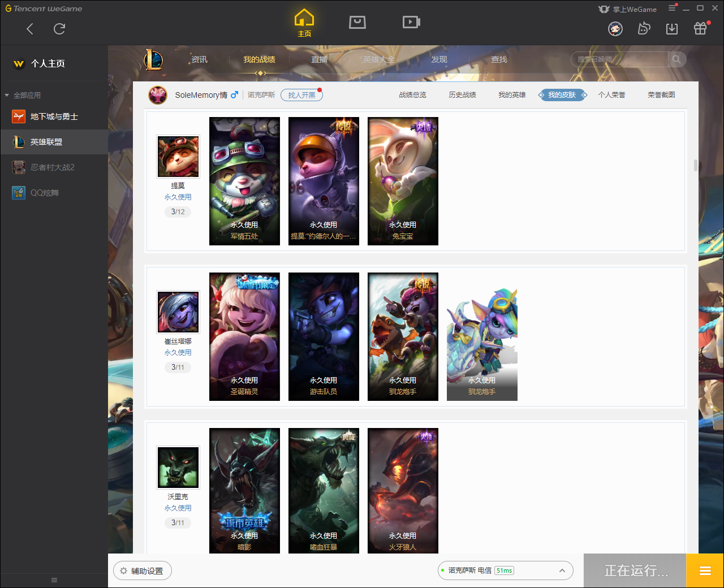This screenshot has height=588, width=724.
Task: Click the 3/11 badge under 沃里克
Action: [178, 523]
